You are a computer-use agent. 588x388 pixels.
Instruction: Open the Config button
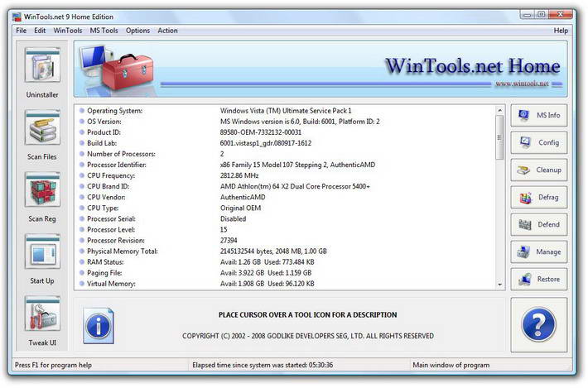[x=539, y=142]
